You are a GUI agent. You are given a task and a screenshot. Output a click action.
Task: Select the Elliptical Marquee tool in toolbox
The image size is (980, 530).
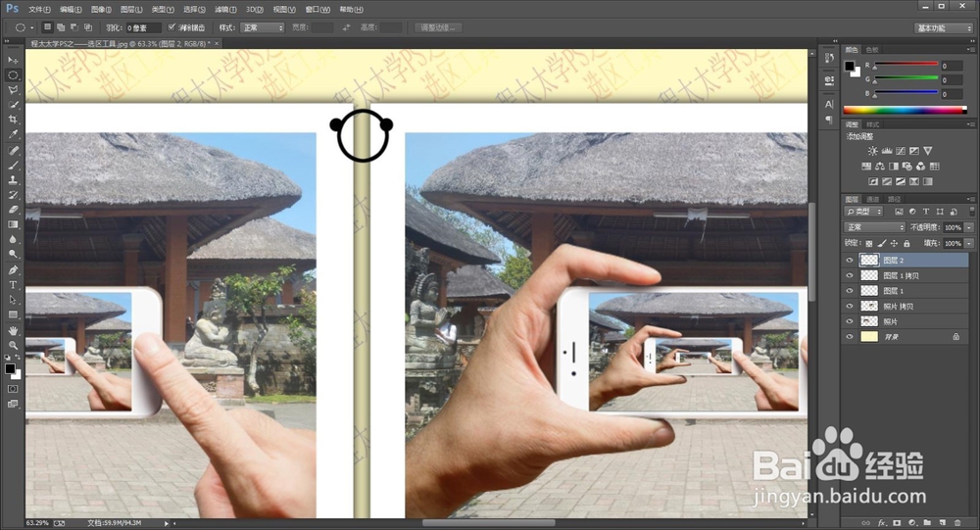[x=13, y=75]
